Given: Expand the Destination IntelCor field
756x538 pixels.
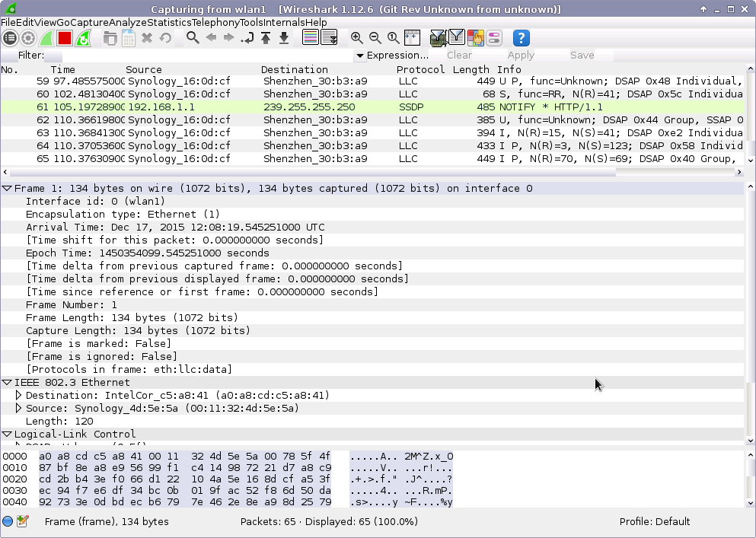Looking at the screenshot, I should [x=19, y=395].
